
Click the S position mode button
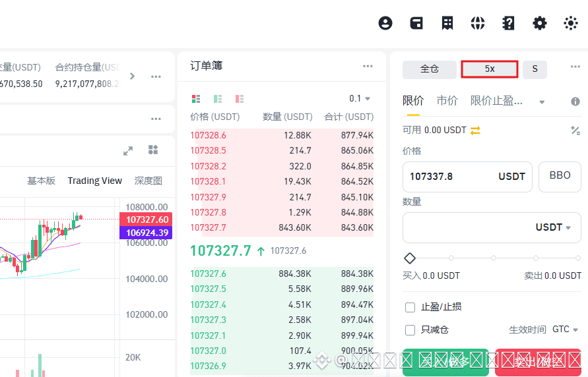pos(535,69)
